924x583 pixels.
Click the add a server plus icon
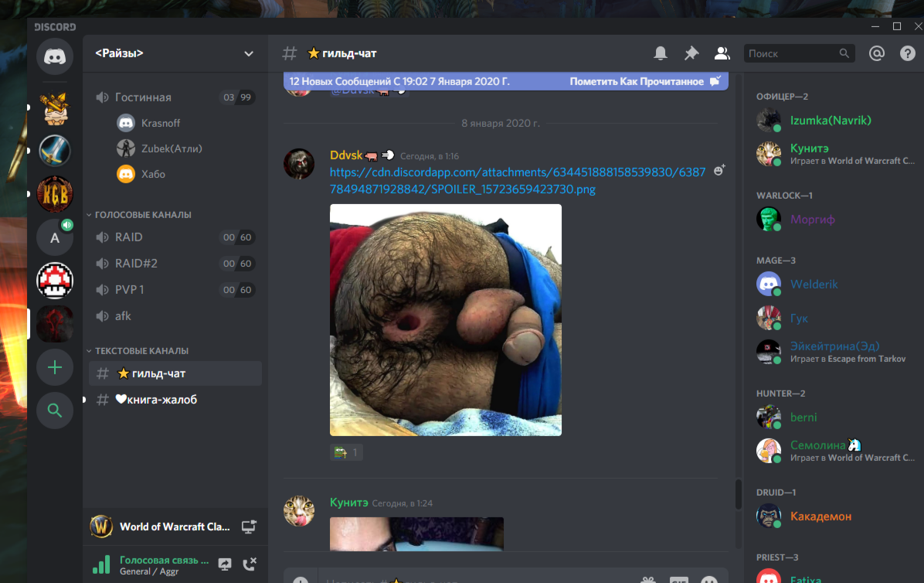(54, 367)
